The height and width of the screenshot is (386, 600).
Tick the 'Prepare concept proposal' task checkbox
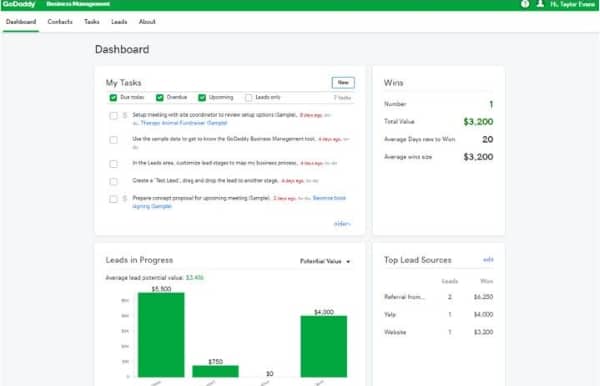click(x=113, y=199)
